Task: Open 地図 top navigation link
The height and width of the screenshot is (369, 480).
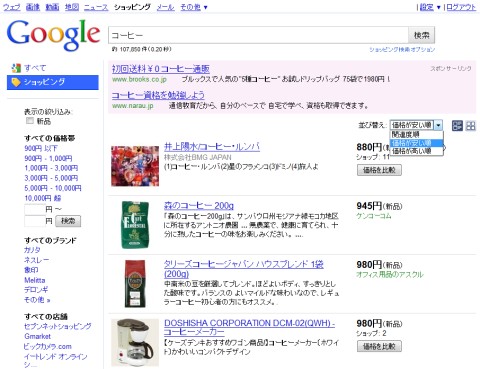Action: [x=72, y=7]
